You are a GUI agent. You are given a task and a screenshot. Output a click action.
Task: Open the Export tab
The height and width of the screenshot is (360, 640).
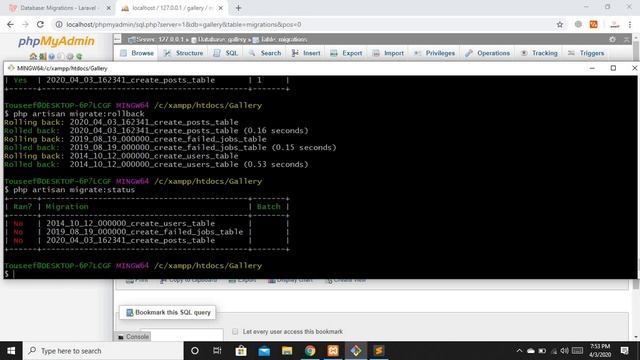click(346, 53)
